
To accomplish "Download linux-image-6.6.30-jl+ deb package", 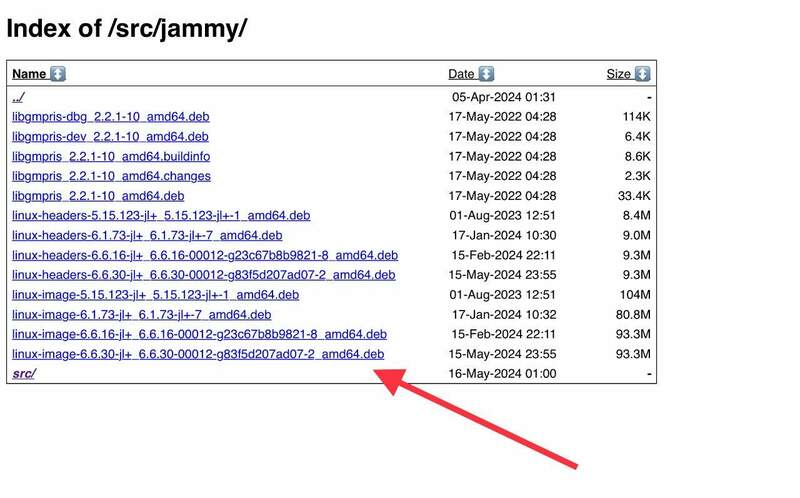I will coord(198,354).
